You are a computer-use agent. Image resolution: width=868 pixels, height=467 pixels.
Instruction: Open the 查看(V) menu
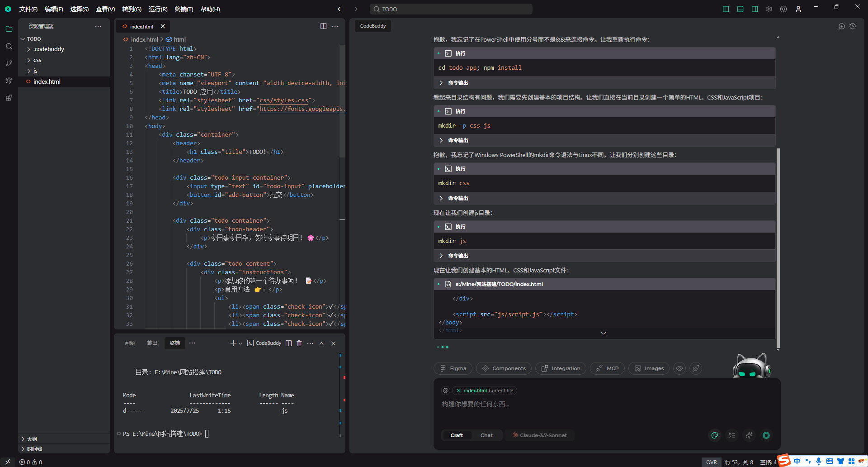point(105,9)
